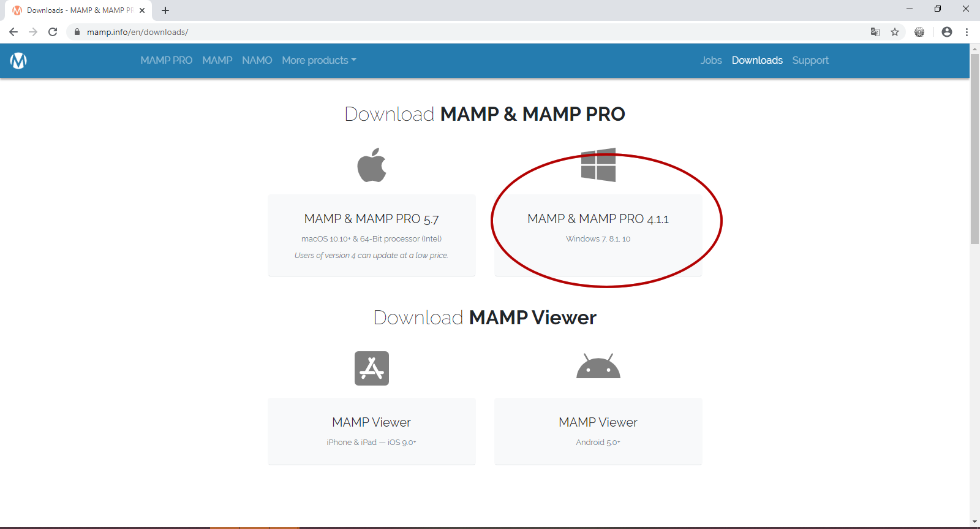Expand the More products dropdown
This screenshot has height=529, width=980.
319,60
